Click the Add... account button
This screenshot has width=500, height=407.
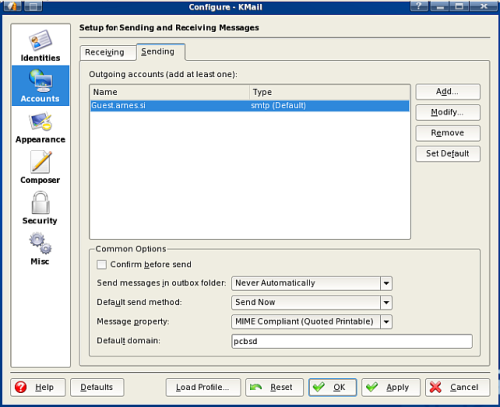pyautogui.click(x=448, y=92)
